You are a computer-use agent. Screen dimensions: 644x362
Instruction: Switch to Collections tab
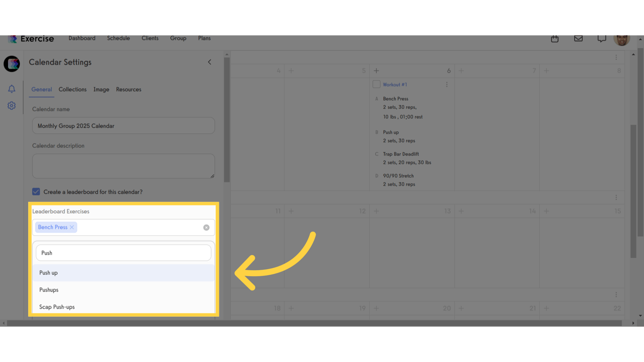[73, 90]
